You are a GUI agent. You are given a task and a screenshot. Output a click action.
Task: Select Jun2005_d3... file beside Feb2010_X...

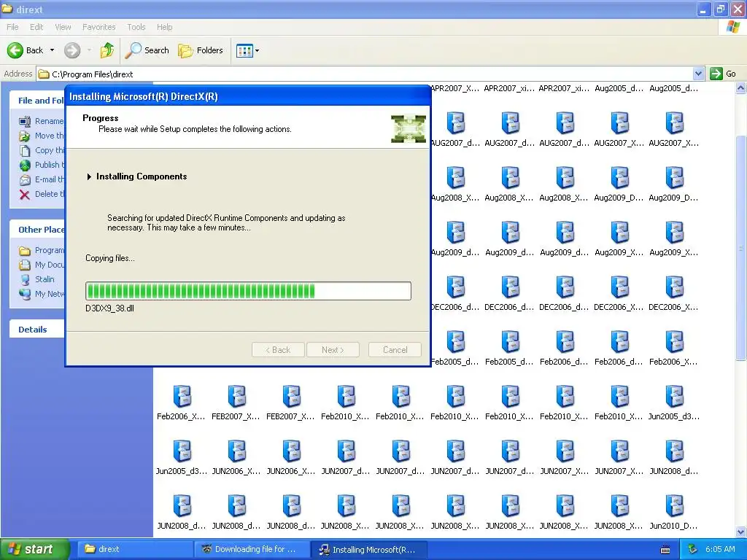click(x=674, y=402)
